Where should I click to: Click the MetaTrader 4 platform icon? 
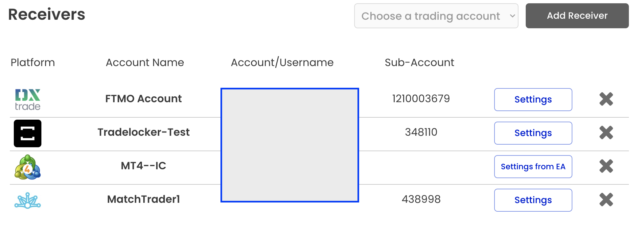pyautogui.click(x=28, y=167)
